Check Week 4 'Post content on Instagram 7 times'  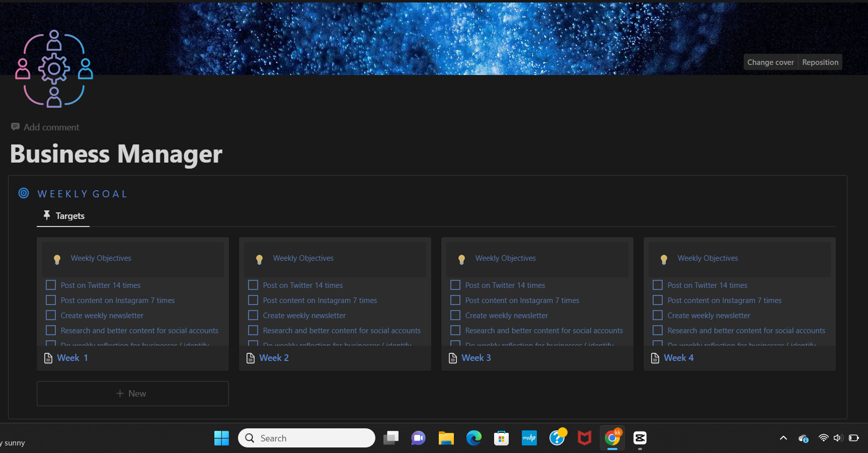point(658,300)
